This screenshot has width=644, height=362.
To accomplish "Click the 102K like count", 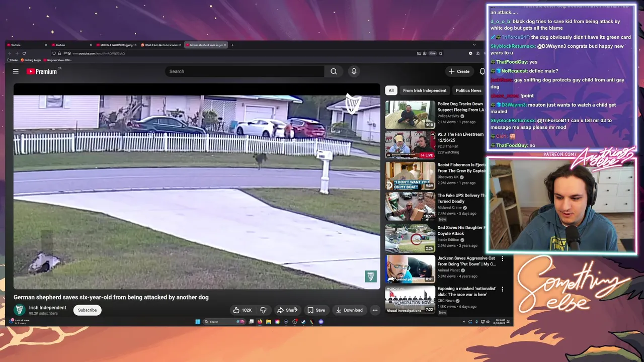I will (247, 310).
